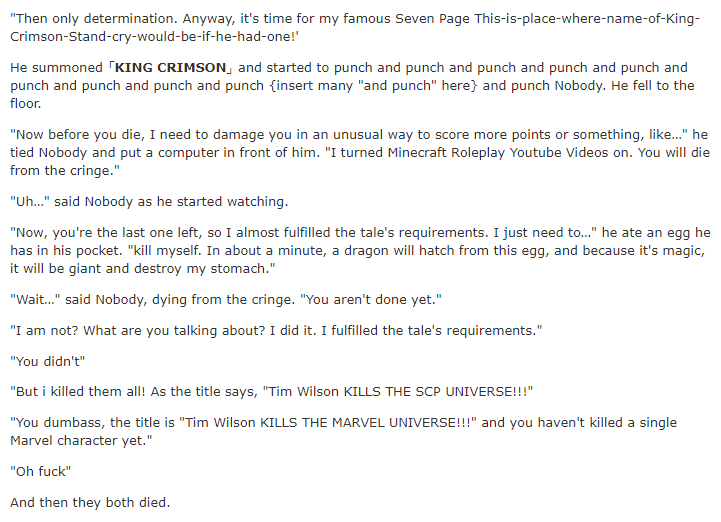
Task: Click the short line "You didn't"
Action: click(x=47, y=361)
